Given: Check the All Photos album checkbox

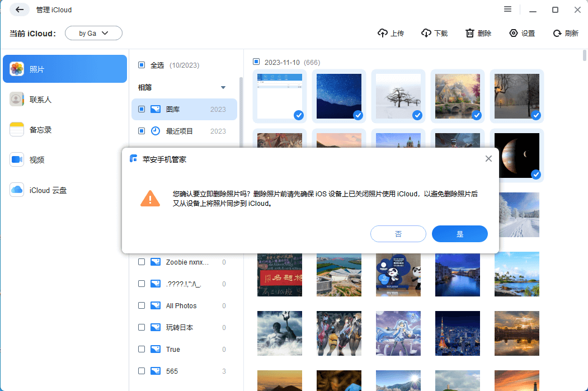Looking at the screenshot, I should tap(142, 305).
